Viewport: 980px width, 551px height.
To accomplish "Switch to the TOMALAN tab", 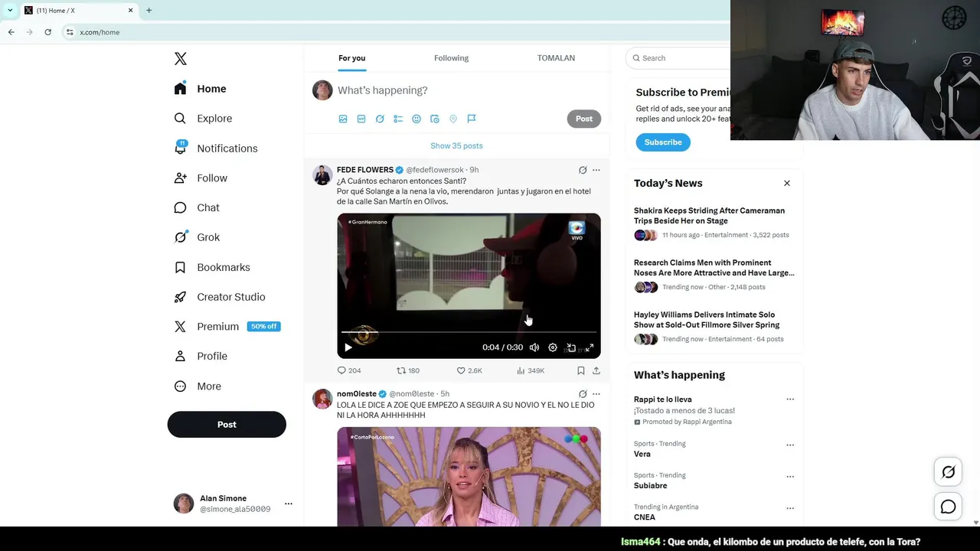I will (556, 58).
